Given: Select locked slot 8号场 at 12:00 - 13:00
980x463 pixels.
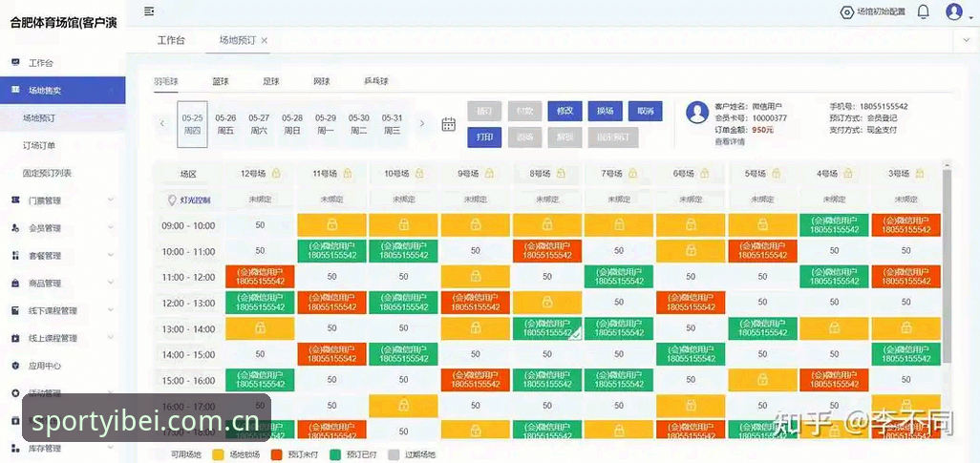Looking at the screenshot, I should tap(547, 303).
